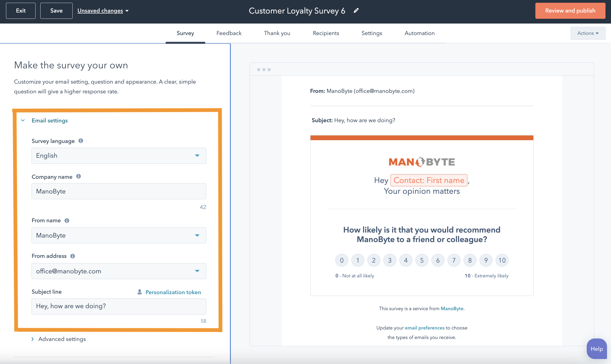Image resolution: width=611 pixels, height=364 pixels.
Task: Open the From name ManoByte dropdown
Action: click(119, 235)
